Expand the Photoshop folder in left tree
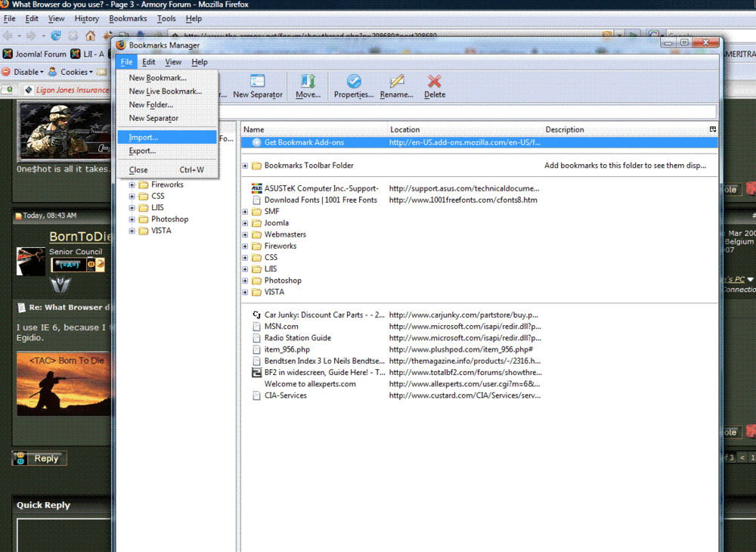 pyautogui.click(x=132, y=219)
